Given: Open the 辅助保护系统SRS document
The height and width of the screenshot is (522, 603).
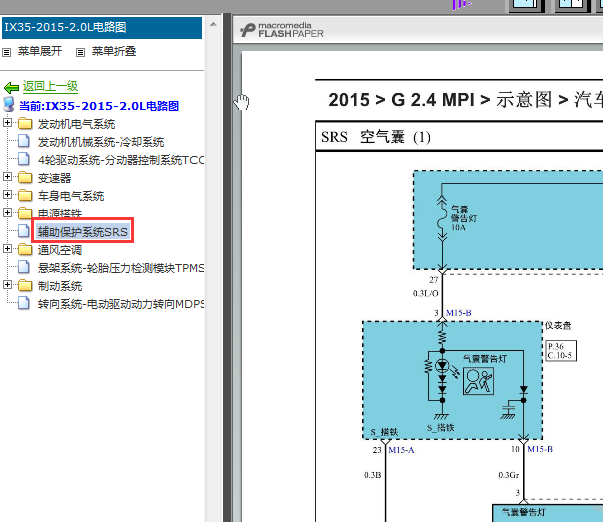Looking at the screenshot, I should pyautogui.click(x=83, y=232).
